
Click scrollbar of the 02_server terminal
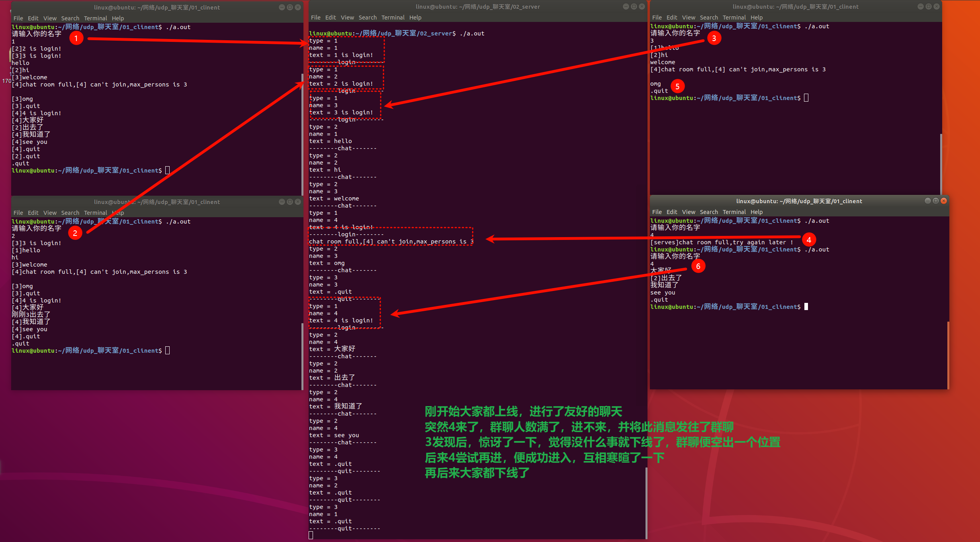646,503
